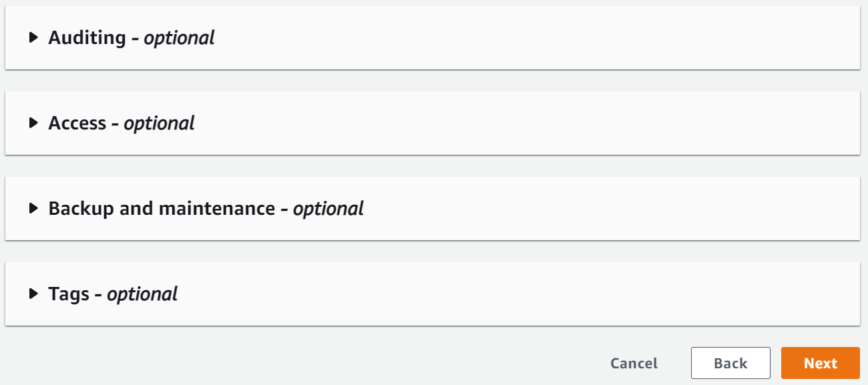
Task: Click the Backup and maintenance heading
Action: click(x=162, y=209)
